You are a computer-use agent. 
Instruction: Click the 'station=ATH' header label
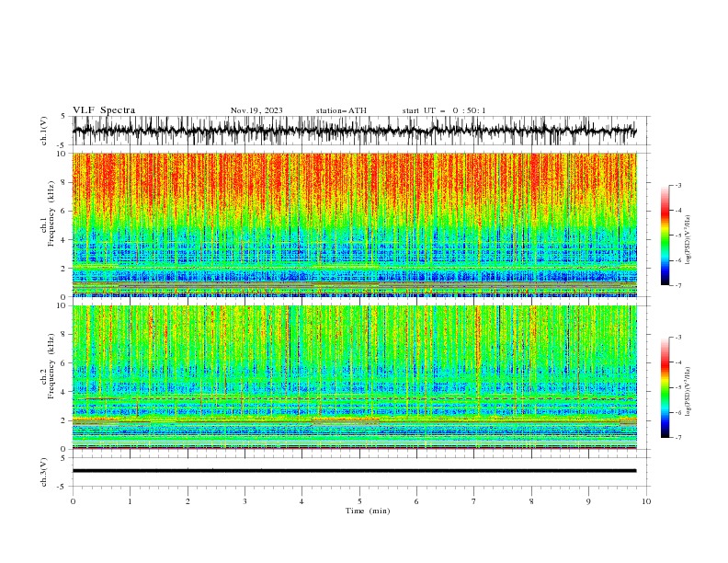pos(341,110)
